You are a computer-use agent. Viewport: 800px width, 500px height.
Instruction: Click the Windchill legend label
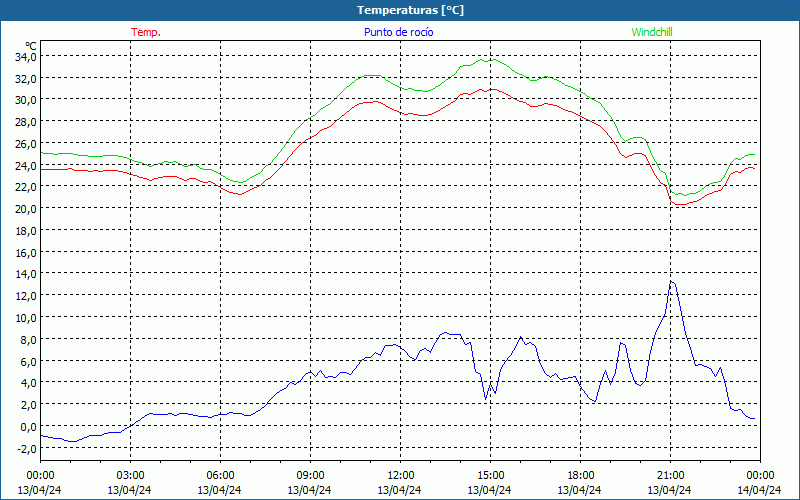click(x=652, y=32)
